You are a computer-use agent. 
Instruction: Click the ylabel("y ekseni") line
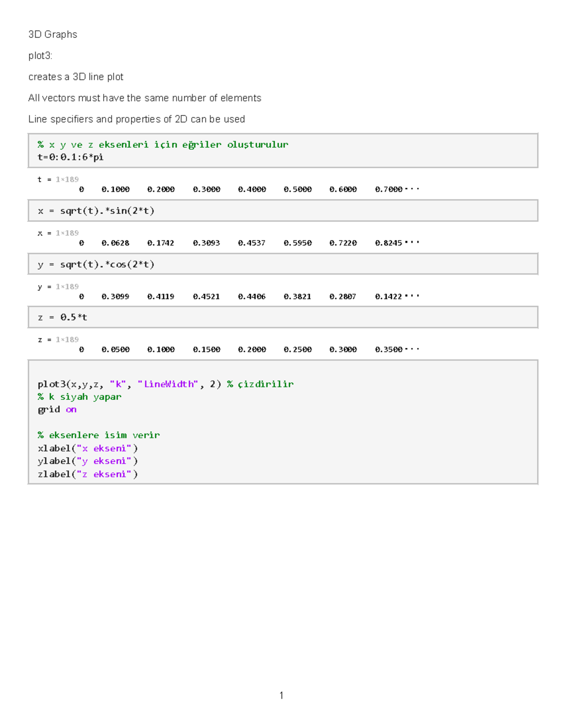click(88, 461)
